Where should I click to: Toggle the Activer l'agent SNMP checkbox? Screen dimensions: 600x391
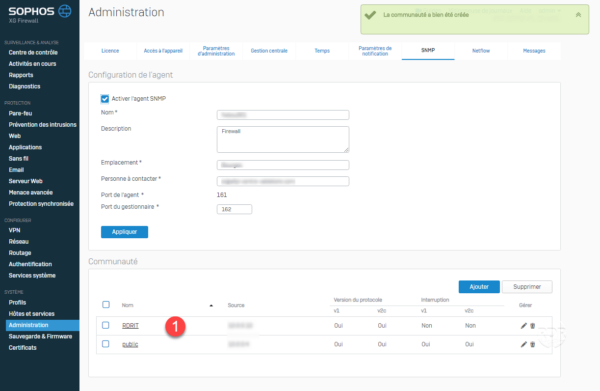[104, 99]
